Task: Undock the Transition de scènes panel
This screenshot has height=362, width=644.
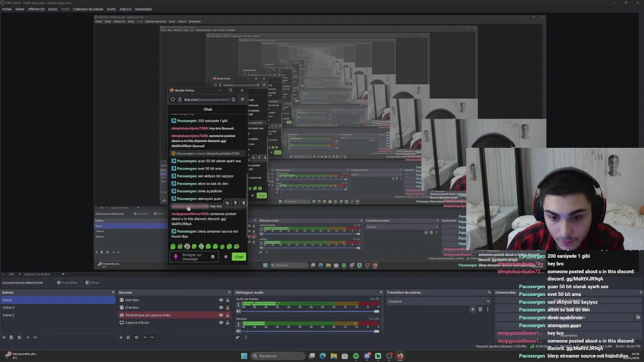Action: 489,292
